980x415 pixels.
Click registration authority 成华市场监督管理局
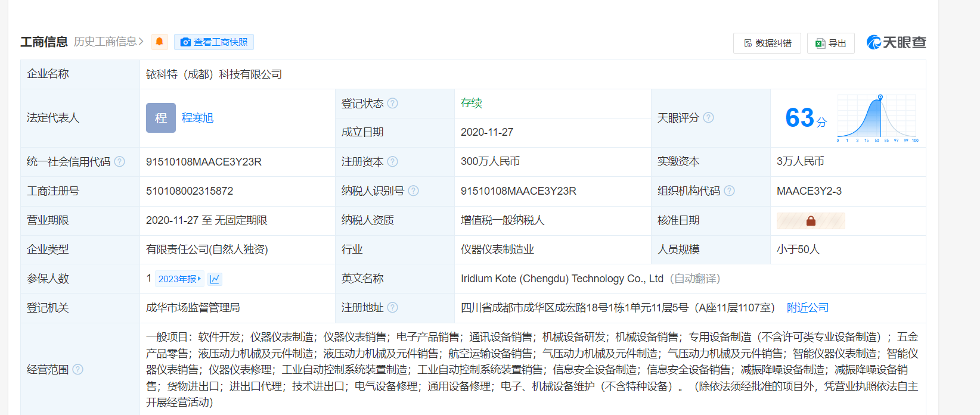(193, 308)
